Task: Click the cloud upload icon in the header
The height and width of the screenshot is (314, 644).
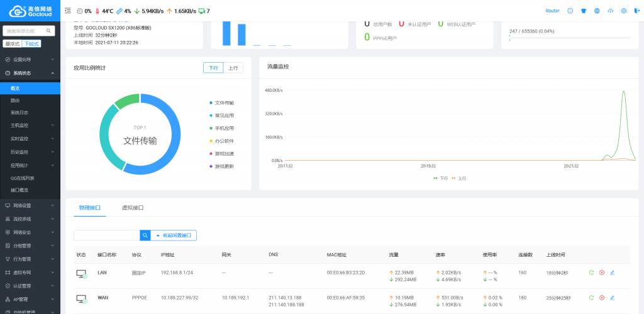Action: [x=610, y=11]
